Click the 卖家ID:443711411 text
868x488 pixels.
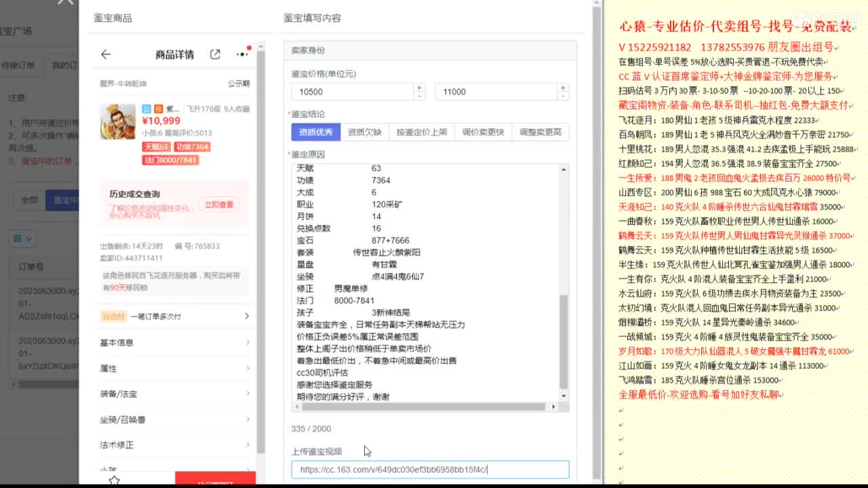(x=131, y=258)
